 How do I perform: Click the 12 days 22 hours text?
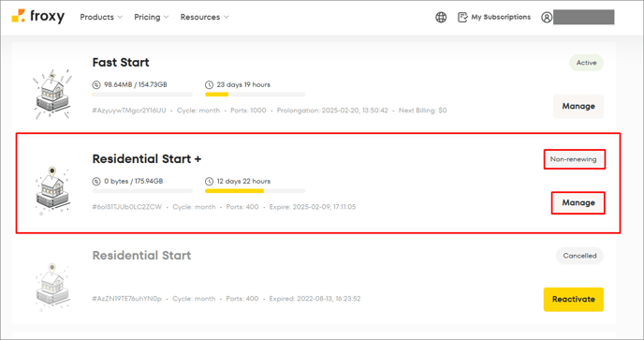243,182
